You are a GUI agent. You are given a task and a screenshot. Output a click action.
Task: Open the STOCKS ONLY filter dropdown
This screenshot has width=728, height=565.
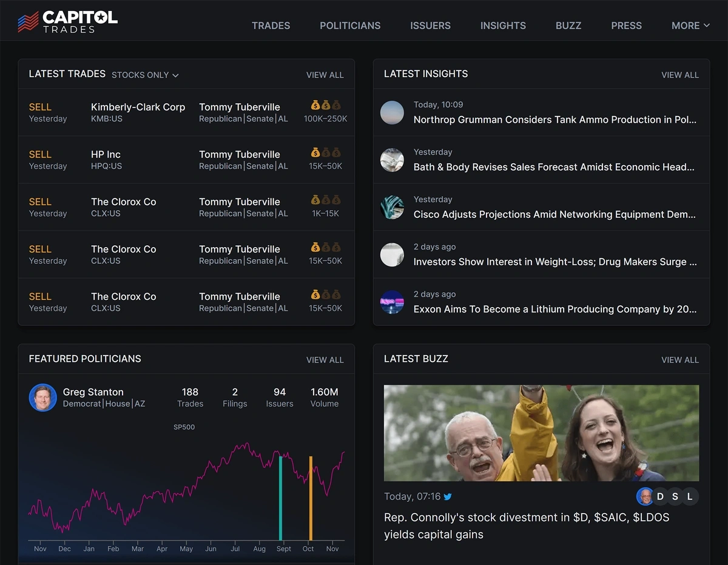(x=145, y=75)
